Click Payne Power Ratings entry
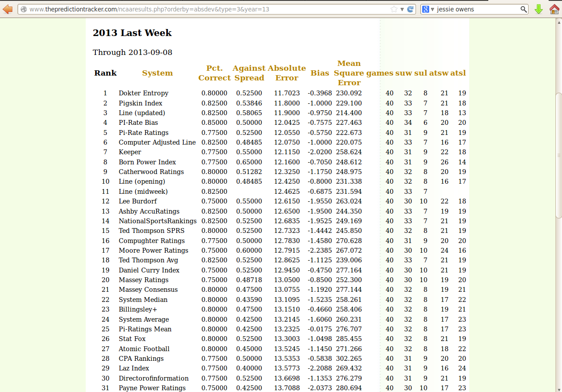 pyautogui.click(x=152, y=388)
